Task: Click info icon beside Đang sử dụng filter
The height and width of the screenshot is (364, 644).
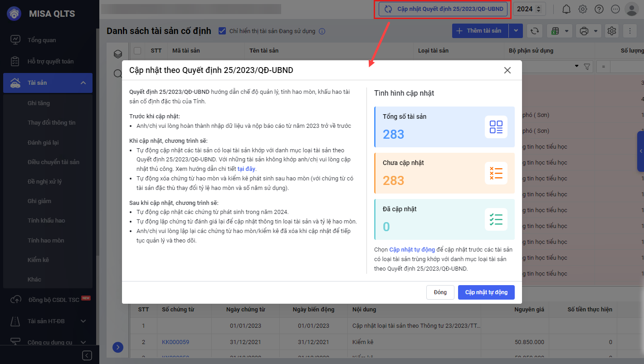Action: coord(322,31)
